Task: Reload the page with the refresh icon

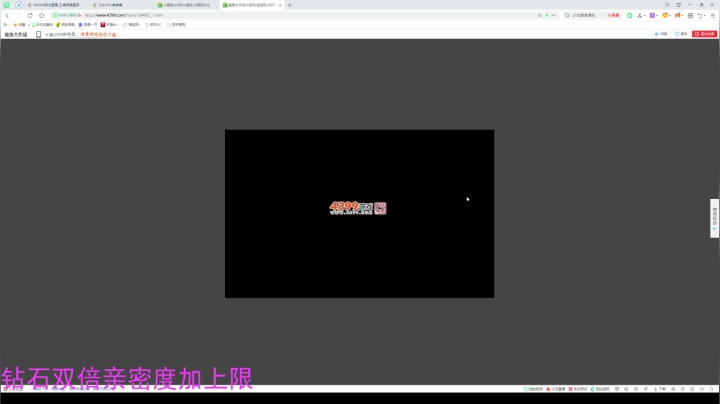Action: (30, 15)
